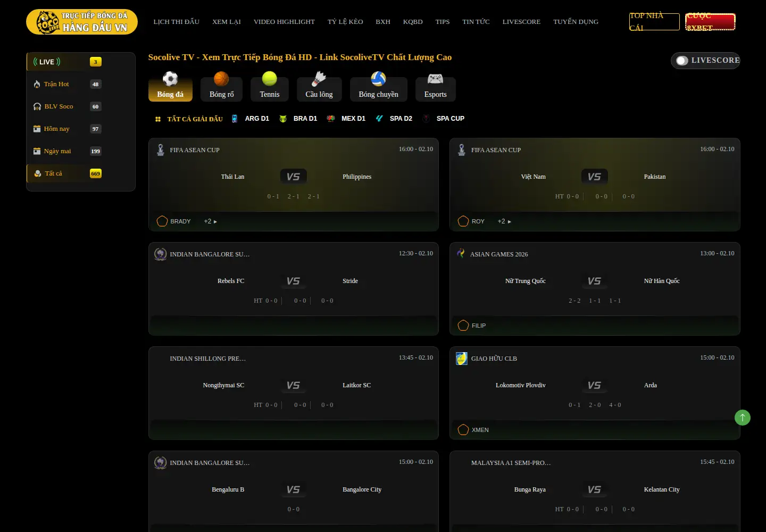Show TẤT CẢ GIẢI ĐẤU filter tab
766x532 pixels.
pyautogui.click(x=189, y=119)
